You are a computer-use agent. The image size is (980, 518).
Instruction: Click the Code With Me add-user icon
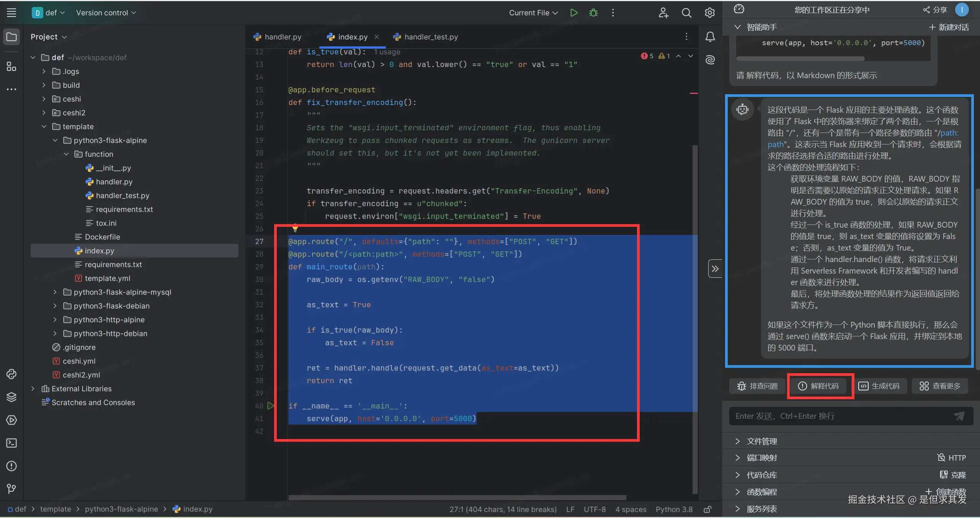tap(663, 13)
